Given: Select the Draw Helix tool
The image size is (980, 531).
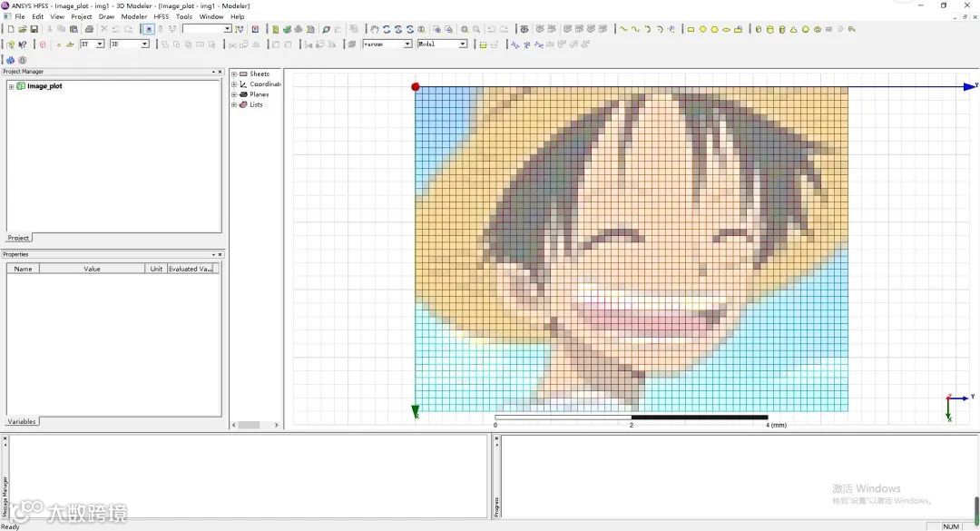Looking at the screenshot, I should click(828, 29).
